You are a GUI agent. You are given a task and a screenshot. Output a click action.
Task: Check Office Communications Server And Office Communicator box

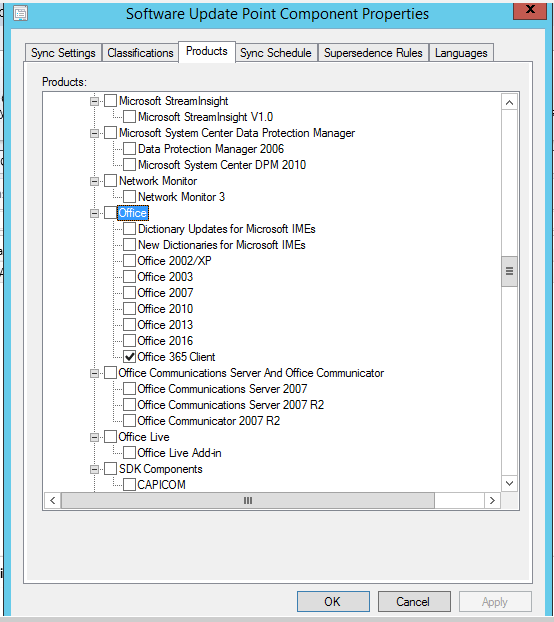tap(111, 373)
